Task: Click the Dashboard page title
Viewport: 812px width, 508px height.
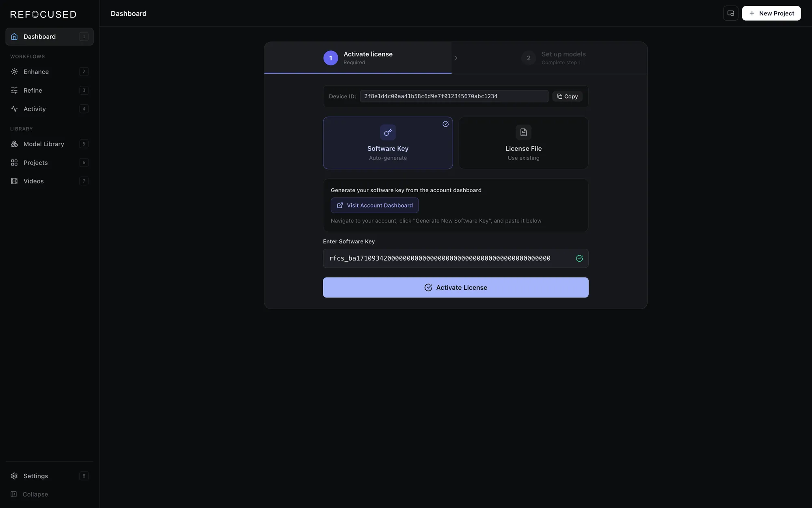Action: click(129, 13)
